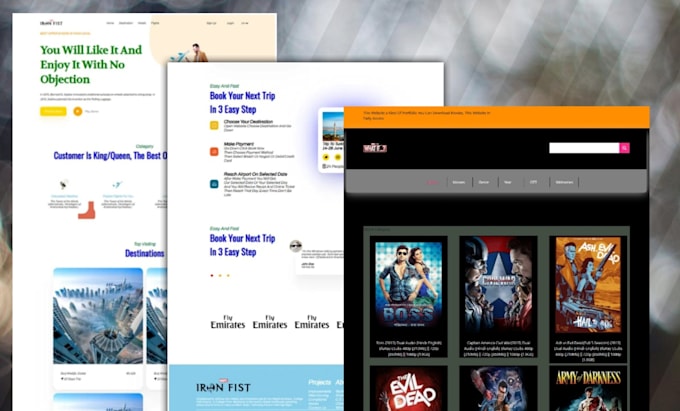
Task: Open Login in the travel site header
Action: [230, 23]
